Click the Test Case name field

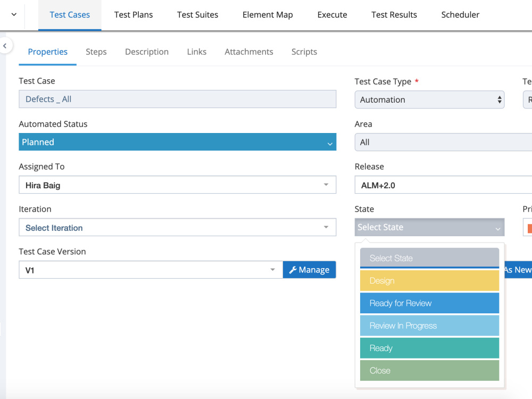point(178,99)
